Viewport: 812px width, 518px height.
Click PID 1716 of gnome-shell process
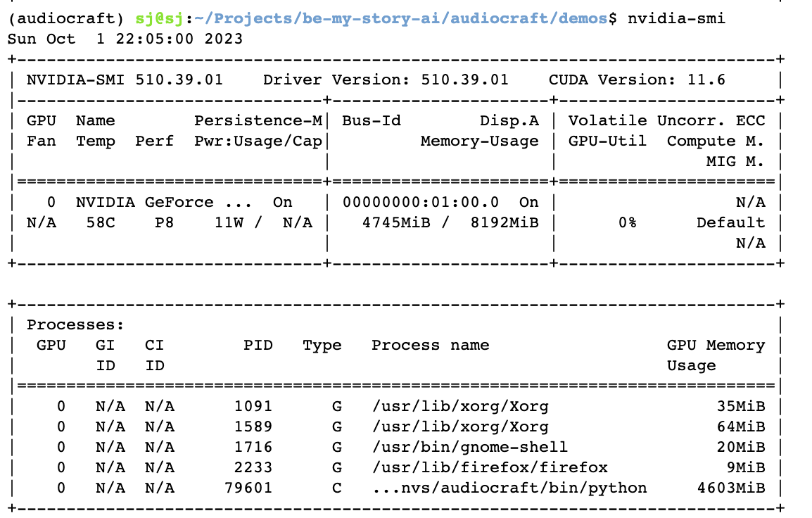click(253, 447)
